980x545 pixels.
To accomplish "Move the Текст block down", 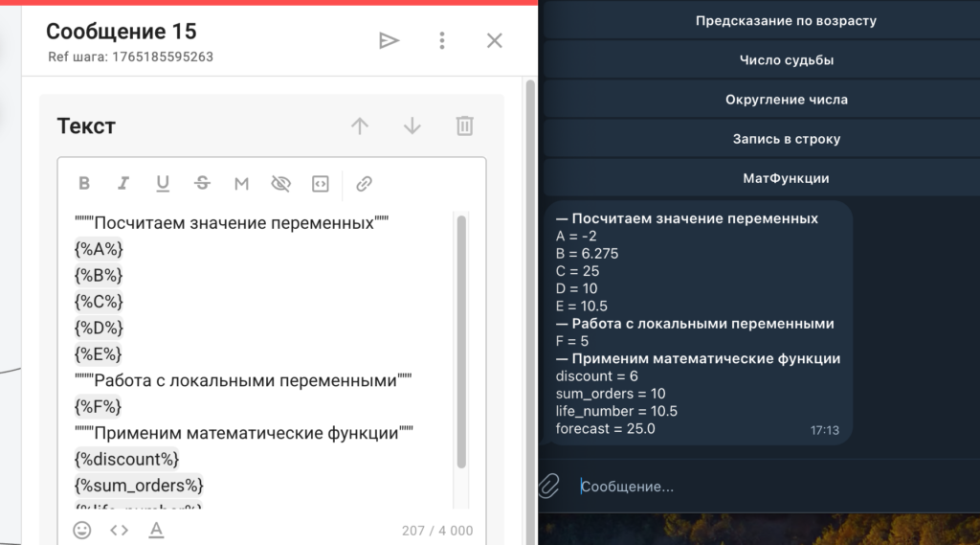I will point(412,125).
